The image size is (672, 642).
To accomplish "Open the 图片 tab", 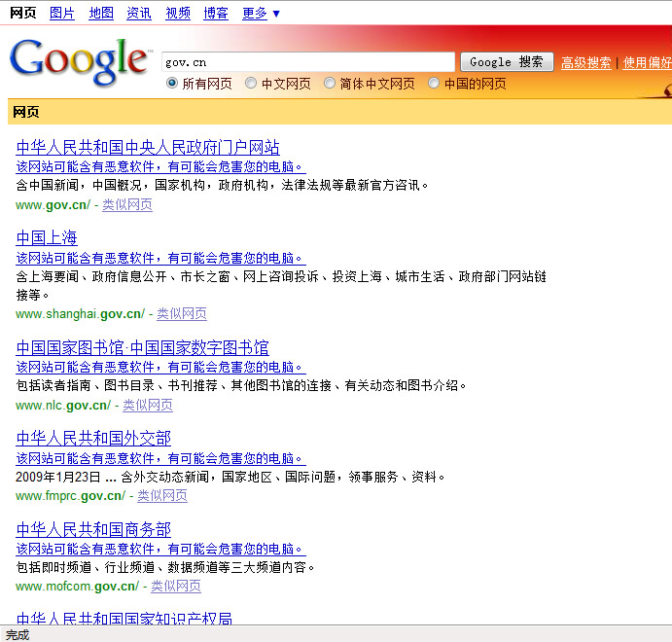I will pyautogui.click(x=61, y=13).
